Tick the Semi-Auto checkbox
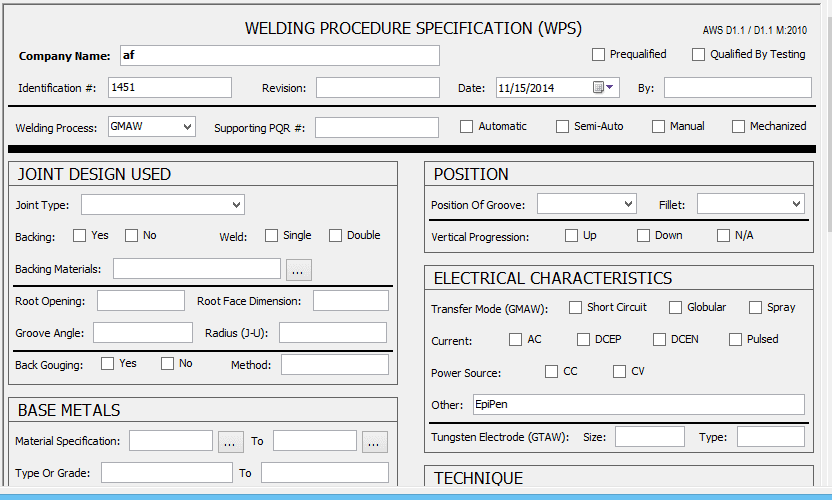This screenshot has height=500, width=832. (x=562, y=127)
